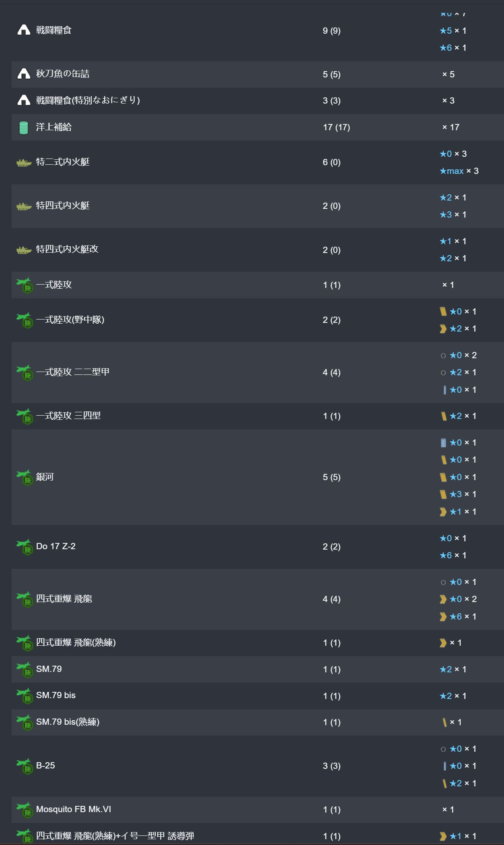Click the ★max × 3 entry for 特二式内火艇

point(459,171)
